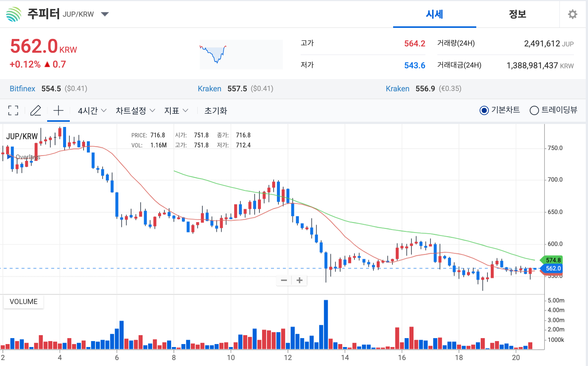The width and height of the screenshot is (588, 366).
Task: Expand the 차트설정 dropdown
Action: tap(135, 110)
